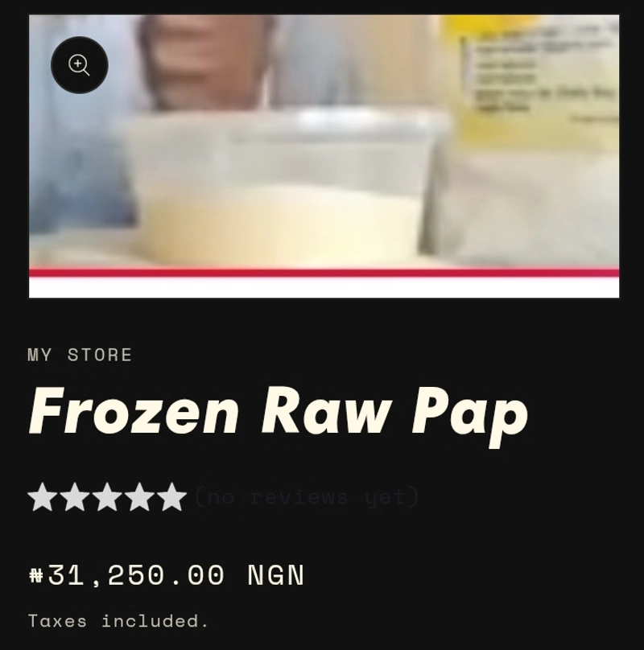Select the first rating star
The width and height of the screenshot is (644, 650).
point(43,496)
